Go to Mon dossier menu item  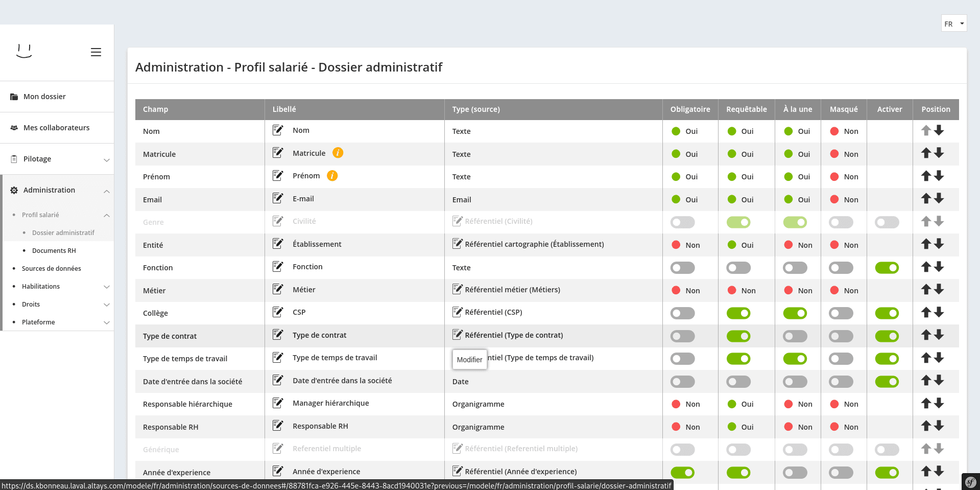tap(44, 97)
